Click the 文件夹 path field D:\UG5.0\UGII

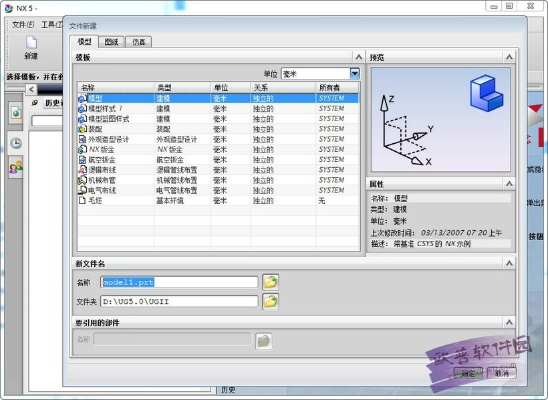tap(179, 301)
